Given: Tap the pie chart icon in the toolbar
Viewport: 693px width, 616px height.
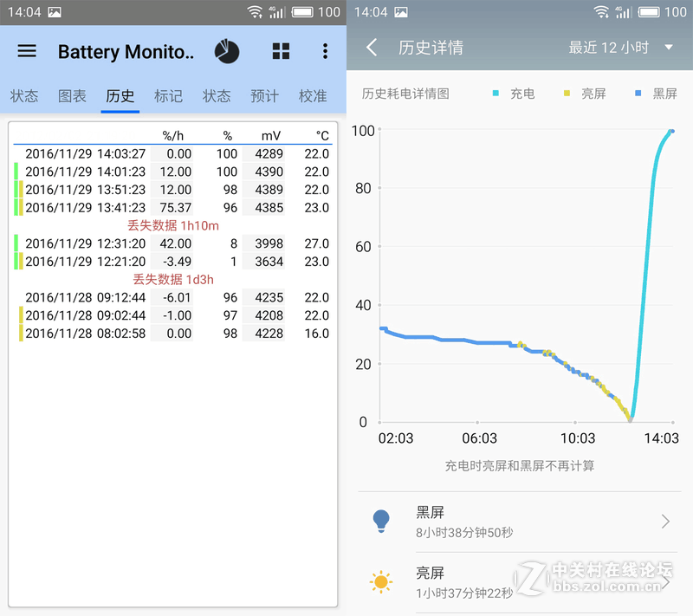Looking at the screenshot, I should pos(227,51).
